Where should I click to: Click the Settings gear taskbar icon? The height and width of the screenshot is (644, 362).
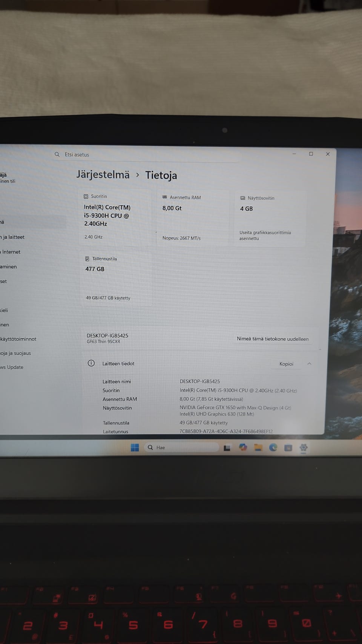coord(304,448)
